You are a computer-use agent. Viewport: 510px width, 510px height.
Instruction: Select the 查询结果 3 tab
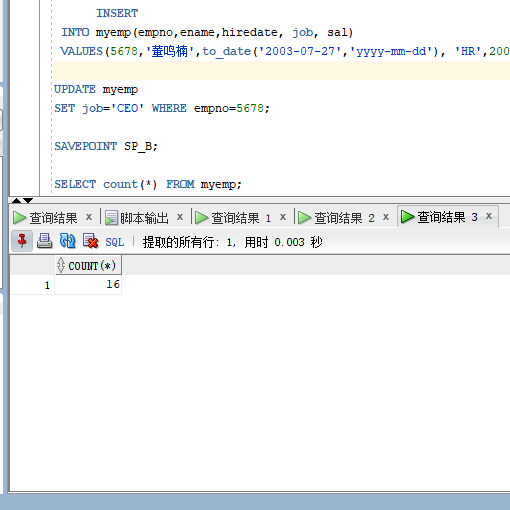click(447, 217)
